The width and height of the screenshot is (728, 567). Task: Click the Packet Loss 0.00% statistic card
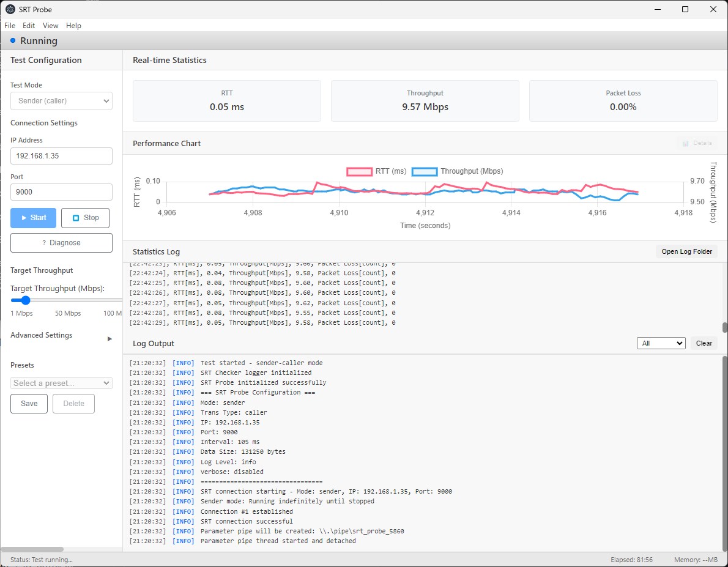point(623,101)
